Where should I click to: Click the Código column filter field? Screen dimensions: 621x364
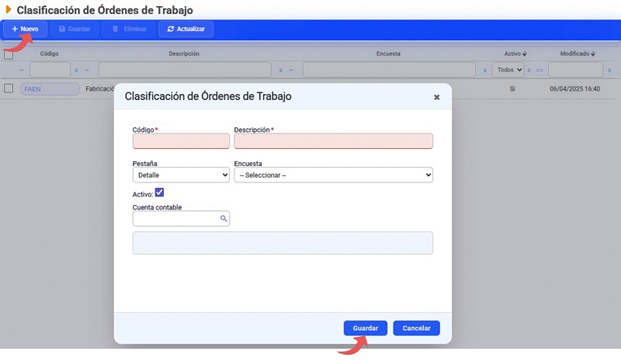click(x=50, y=70)
